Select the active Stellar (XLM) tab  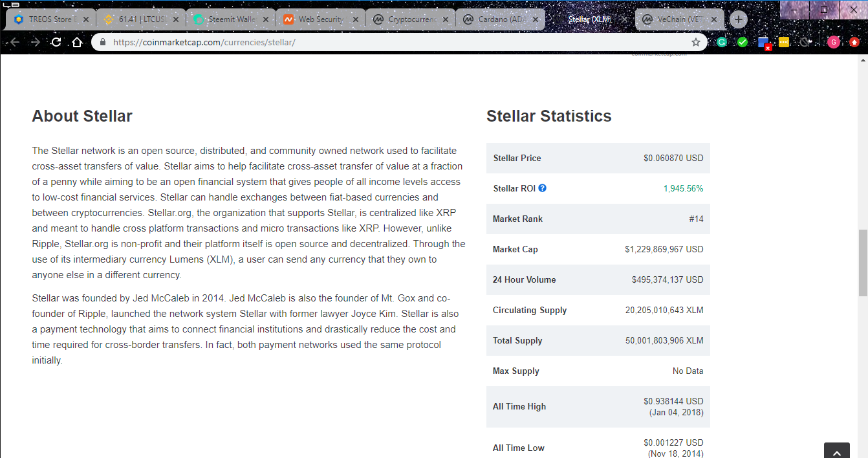pyautogui.click(x=589, y=19)
